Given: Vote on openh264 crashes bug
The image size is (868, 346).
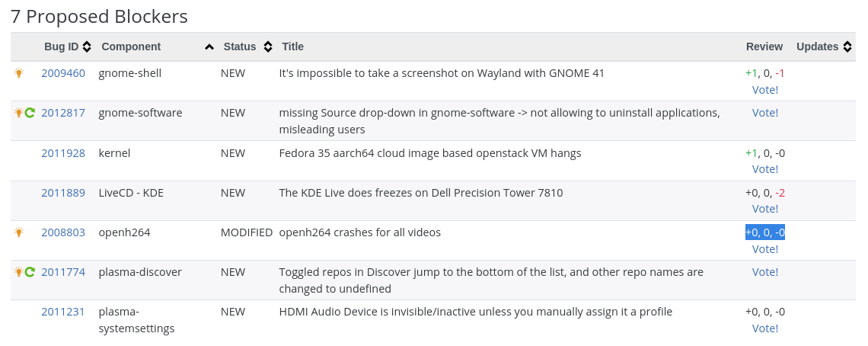Looking at the screenshot, I should [765, 249].
